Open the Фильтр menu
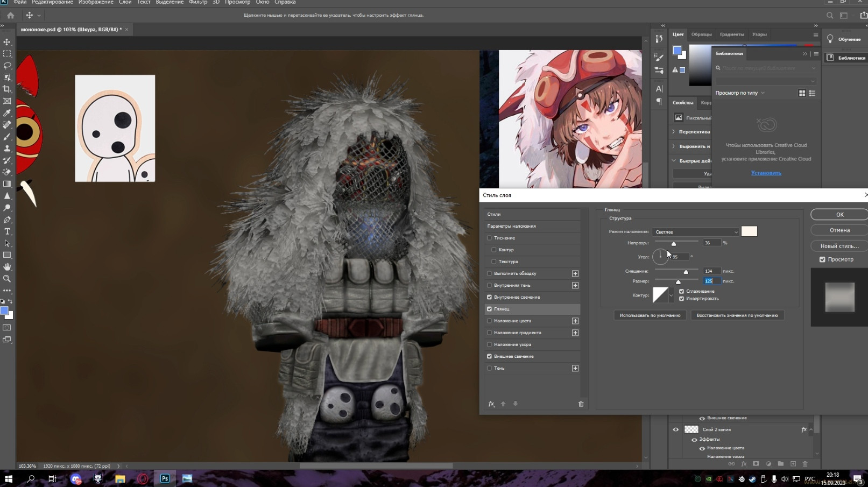Image resolution: width=868 pixels, height=487 pixels. (198, 3)
